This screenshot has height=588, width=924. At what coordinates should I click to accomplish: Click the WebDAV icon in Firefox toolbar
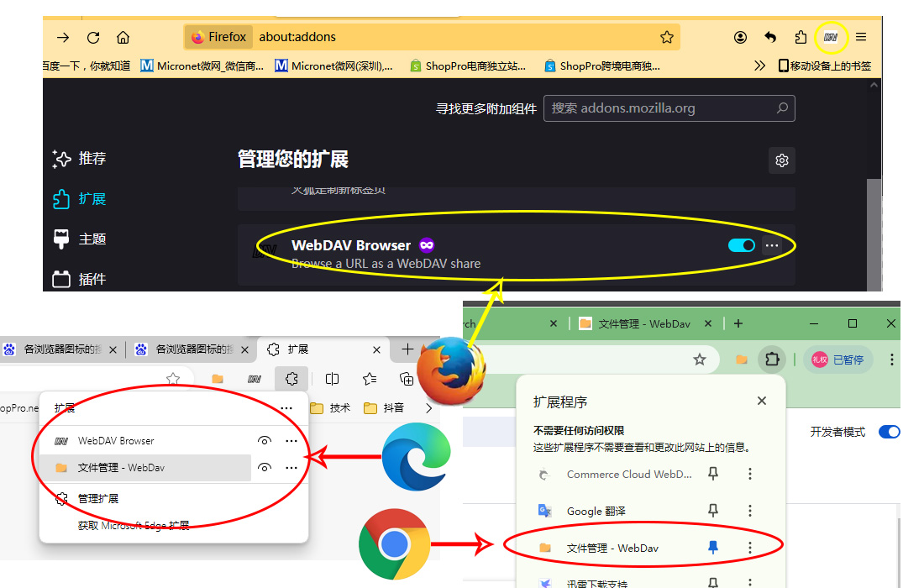(830, 37)
